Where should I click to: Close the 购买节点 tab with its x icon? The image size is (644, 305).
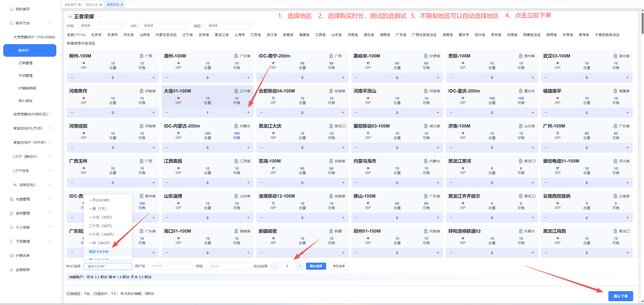click(x=122, y=5)
